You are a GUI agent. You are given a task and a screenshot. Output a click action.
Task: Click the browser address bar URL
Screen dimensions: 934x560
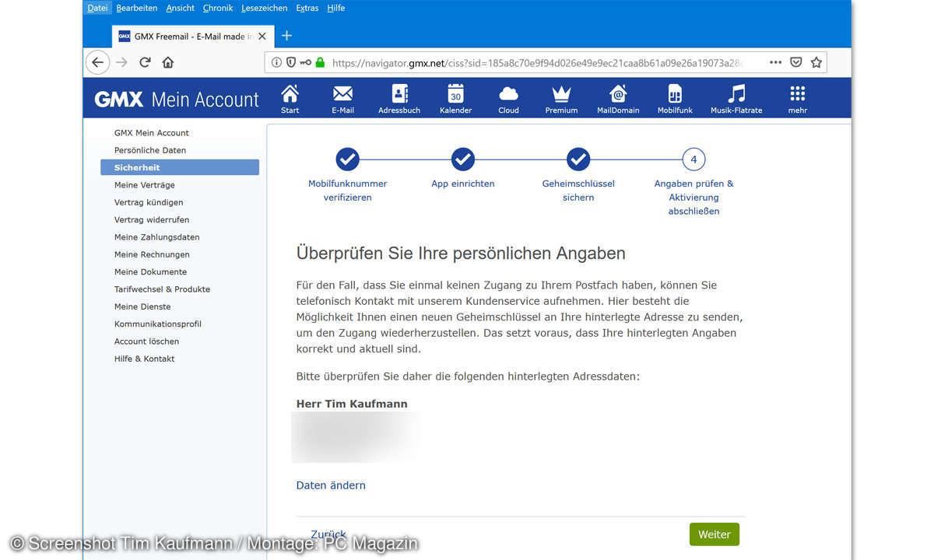(537, 63)
